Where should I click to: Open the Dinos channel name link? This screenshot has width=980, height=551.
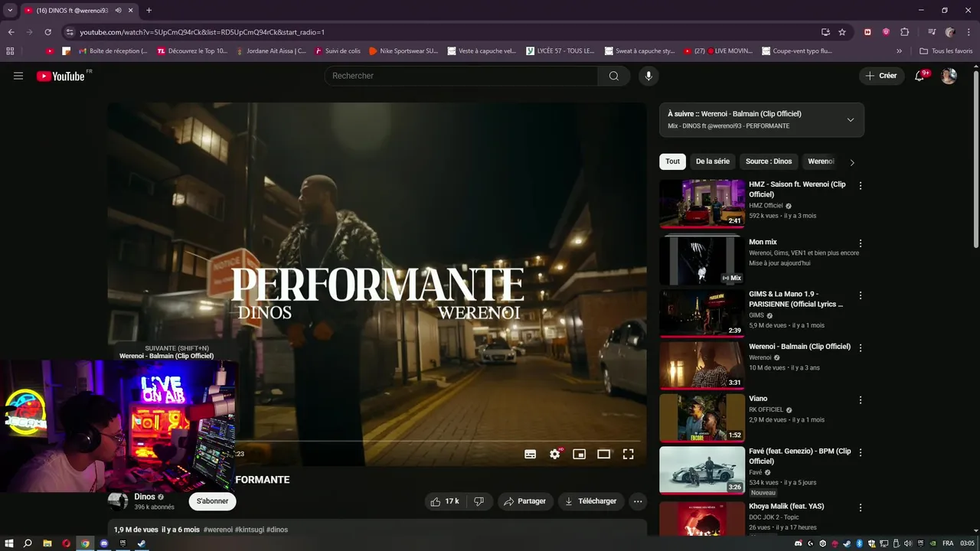pos(145,497)
